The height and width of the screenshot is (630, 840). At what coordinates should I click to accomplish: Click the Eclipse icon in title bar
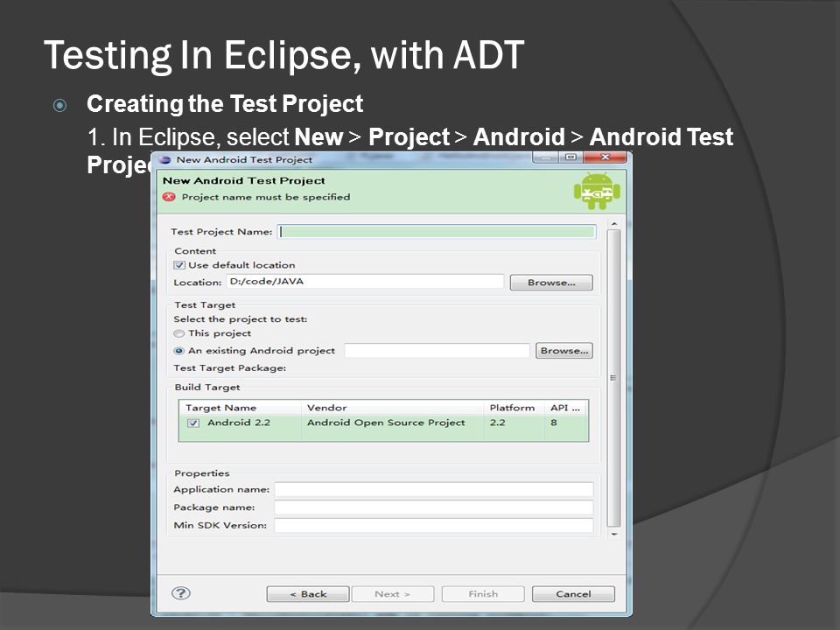[x=165, y=159]
